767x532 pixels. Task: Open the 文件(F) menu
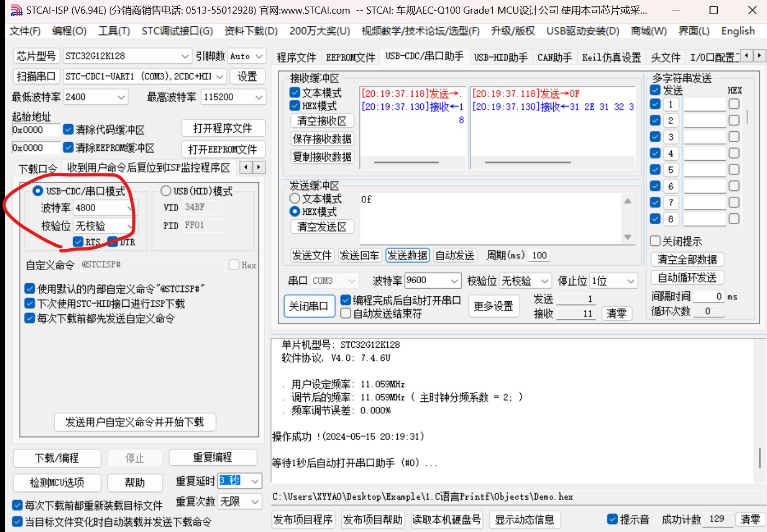pos(25,31)
